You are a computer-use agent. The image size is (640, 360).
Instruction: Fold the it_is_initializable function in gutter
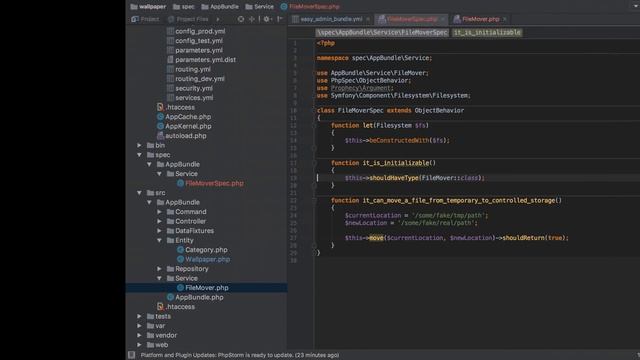[314, 163]
